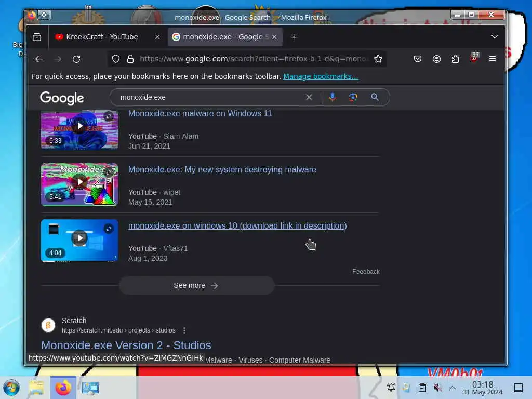Image resolution: width=532 pixels, height=399 pixels.
Task: Click the forward navigation arrow
Action: 58,59
